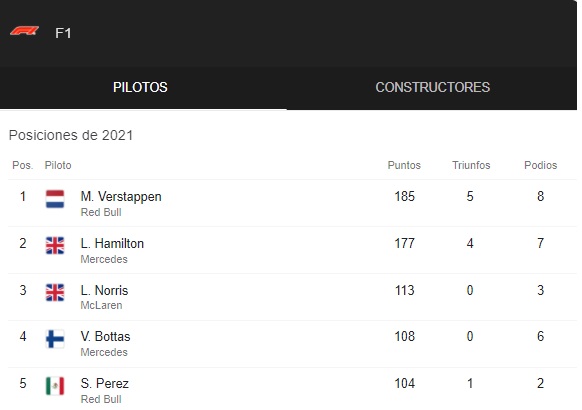Click the F1 title text in header

point(63,33)
